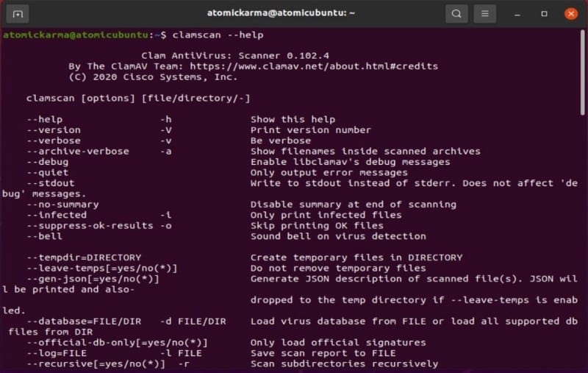Click the --suppress-ok-results option
The height and width of the screenshot is (373, 588).
[90, 226]
